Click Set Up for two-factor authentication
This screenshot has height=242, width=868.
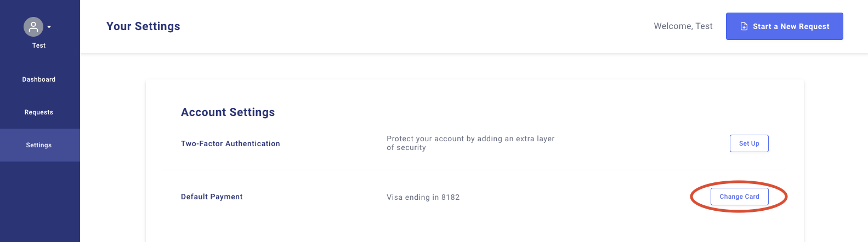click(749, 143)
